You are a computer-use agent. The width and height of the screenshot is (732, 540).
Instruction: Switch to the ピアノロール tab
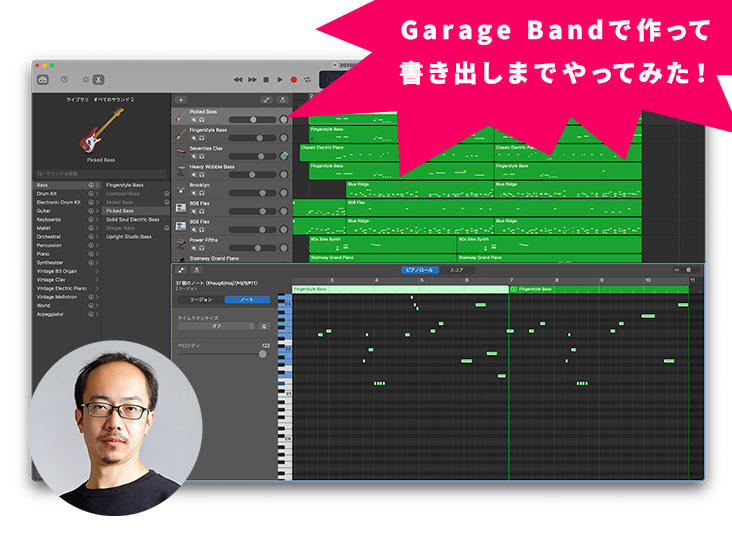pyautogui.click(x=420, y=270)
